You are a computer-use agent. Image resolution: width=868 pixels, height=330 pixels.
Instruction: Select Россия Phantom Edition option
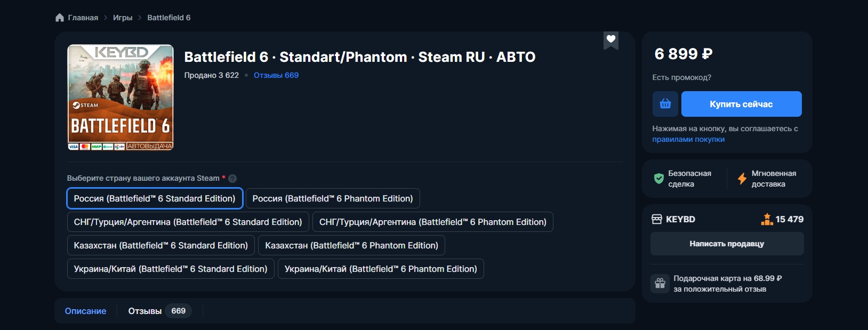[333, 198]
